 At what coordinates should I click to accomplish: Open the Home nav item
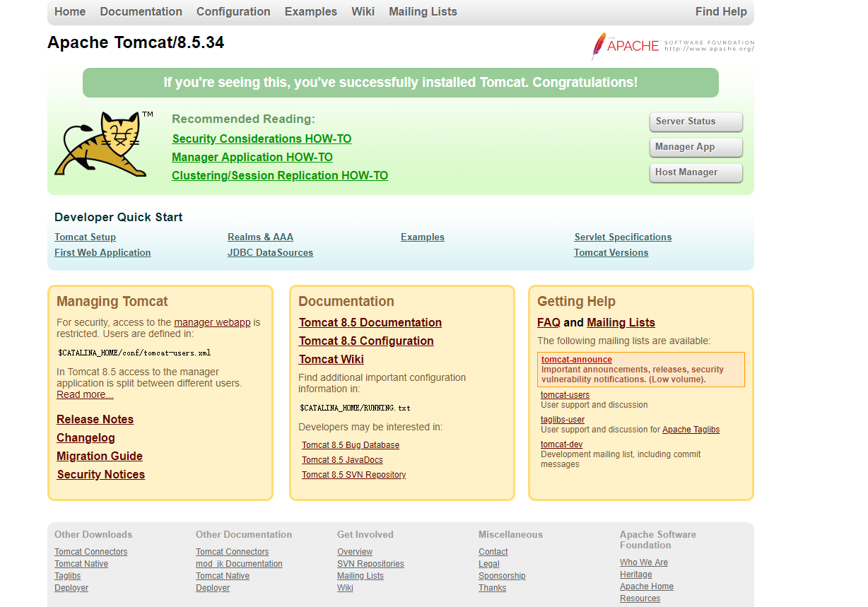coord(70,11)
